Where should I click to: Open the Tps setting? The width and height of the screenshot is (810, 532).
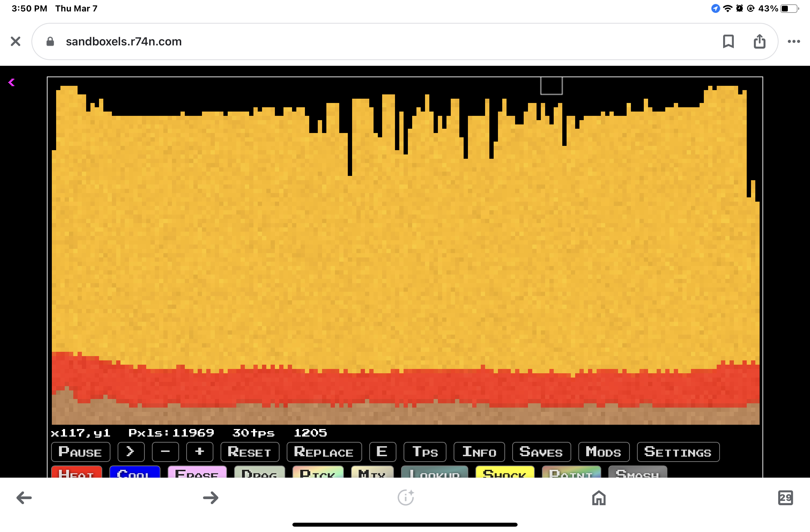[x=425, y=452]
